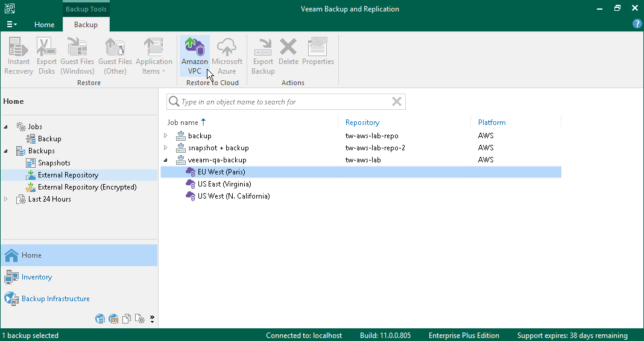Select External Repository tree node
644x341 pixels.
pos(68,175)
